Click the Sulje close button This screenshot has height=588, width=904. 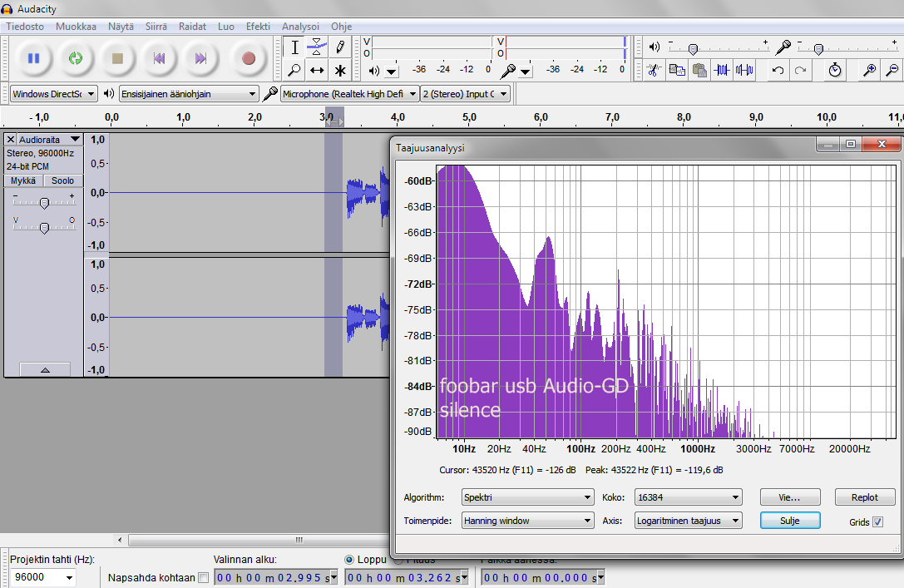(790, 521)
